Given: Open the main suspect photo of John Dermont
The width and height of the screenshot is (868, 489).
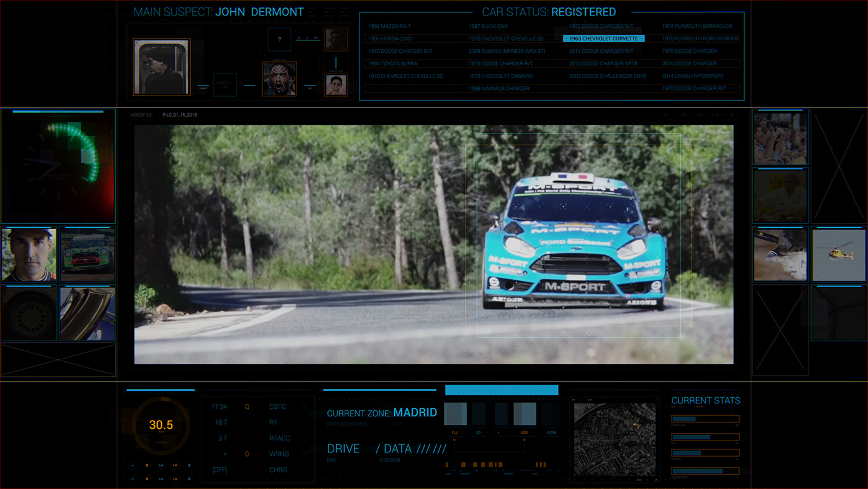Looking at the screenshot, I should [x=162, y=67].
